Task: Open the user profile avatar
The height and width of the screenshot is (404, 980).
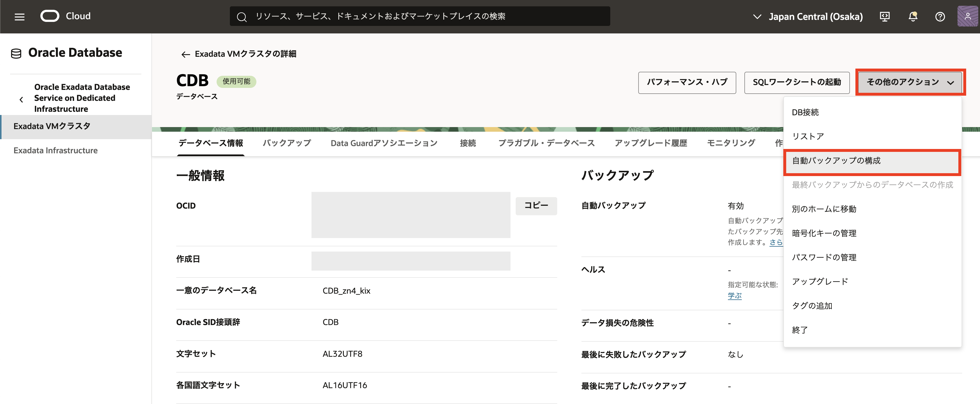Action: click(x=967, y=17)
